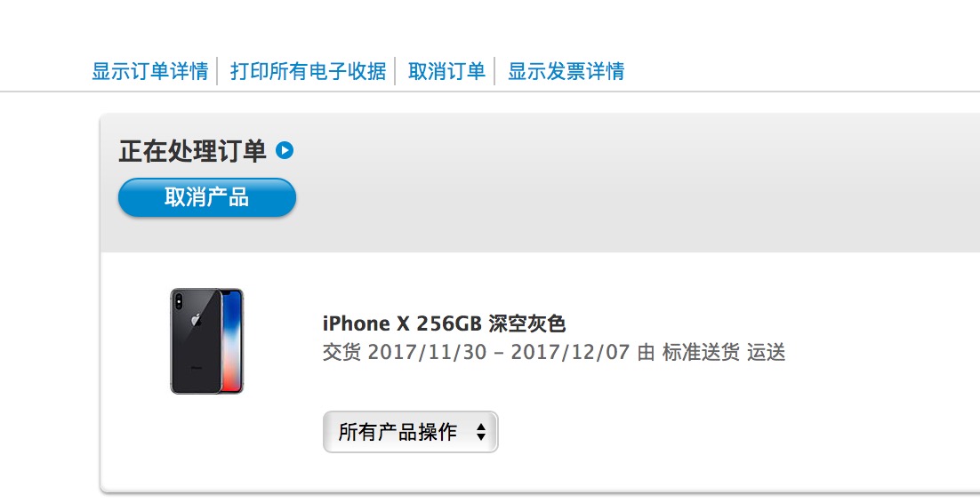Screen dimensions: 980x503
Task: Click the delivery date range 2017/11/30 – 2017/12/07
Action: [498, 353]
